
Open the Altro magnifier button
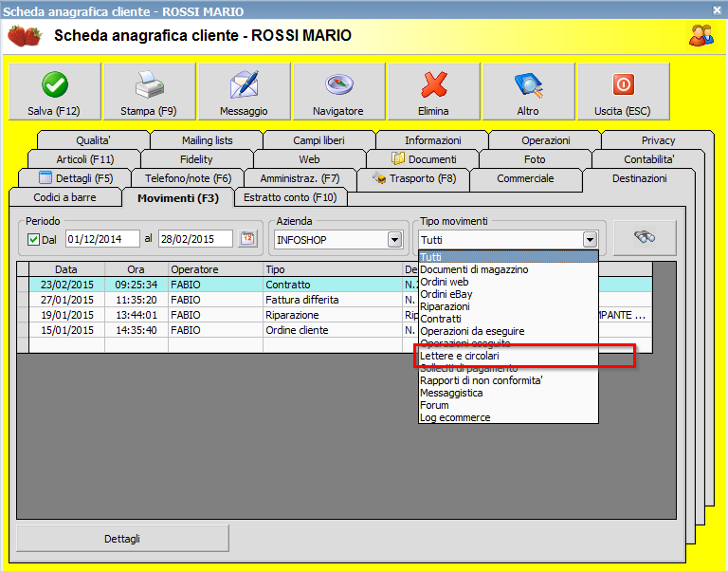coord(528,92)
